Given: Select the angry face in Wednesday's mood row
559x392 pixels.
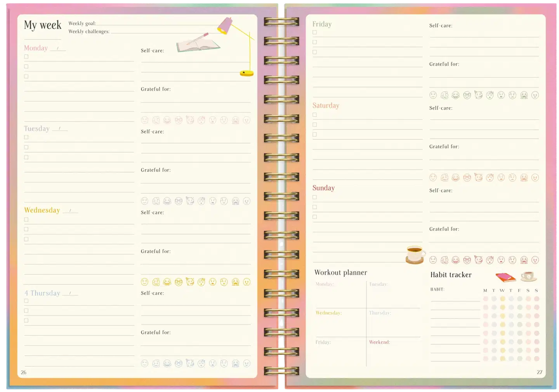Looking at the screenshot, I should 247,282.
